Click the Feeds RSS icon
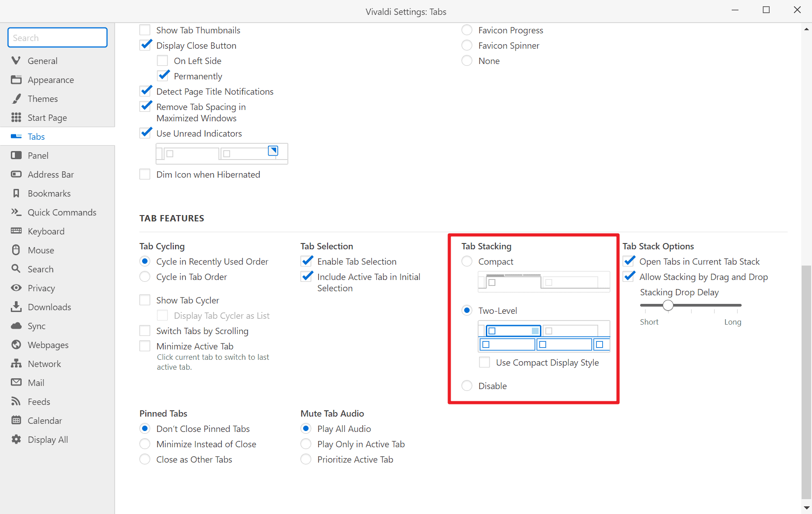Image resolution: width=812 pixels, height=514 pixels. [16, 401]
